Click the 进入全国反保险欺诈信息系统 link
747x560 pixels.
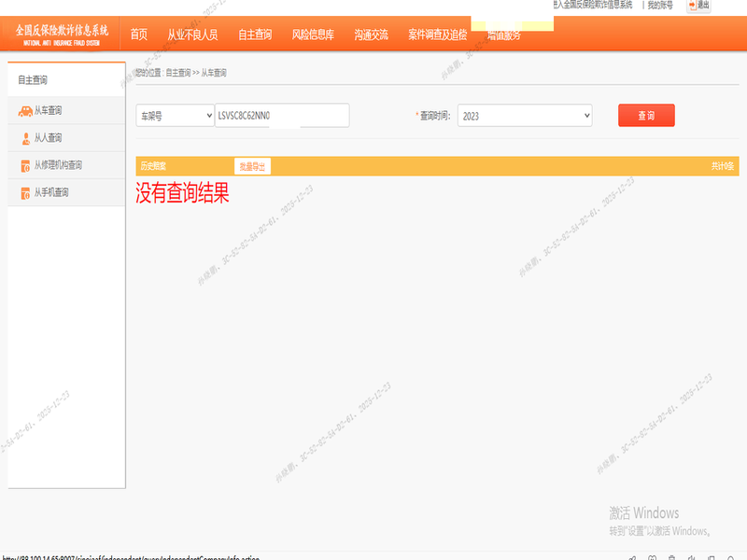(606, 5)
